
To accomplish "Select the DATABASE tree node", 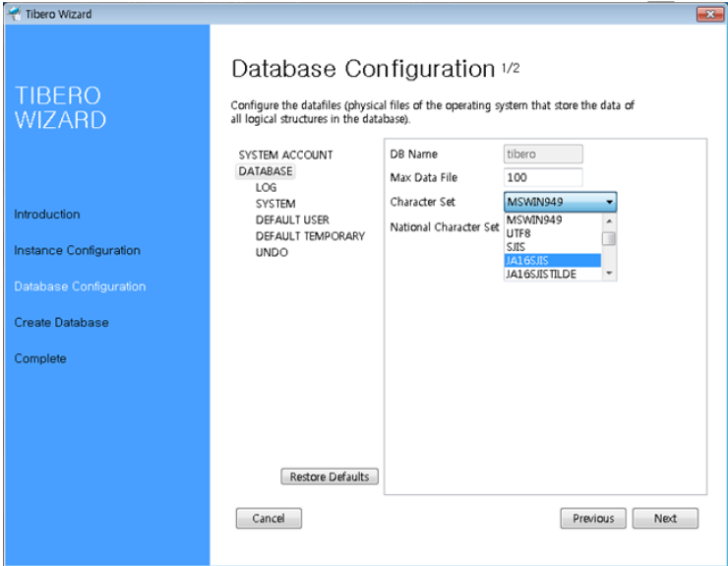I will 265,171.
